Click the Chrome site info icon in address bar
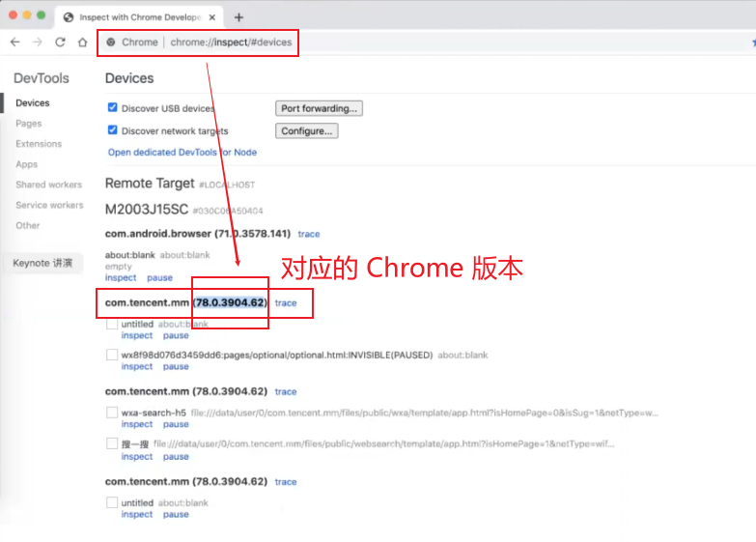This screenshot has height=542, width=756. (111, 42)
